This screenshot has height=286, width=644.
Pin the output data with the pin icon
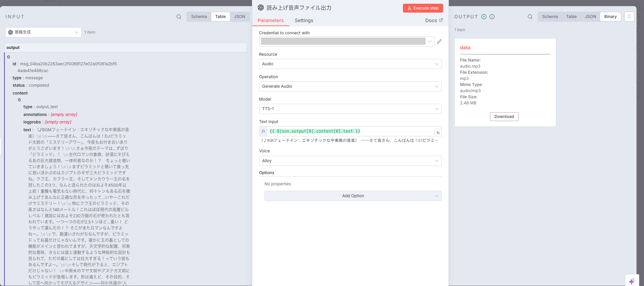629,17
